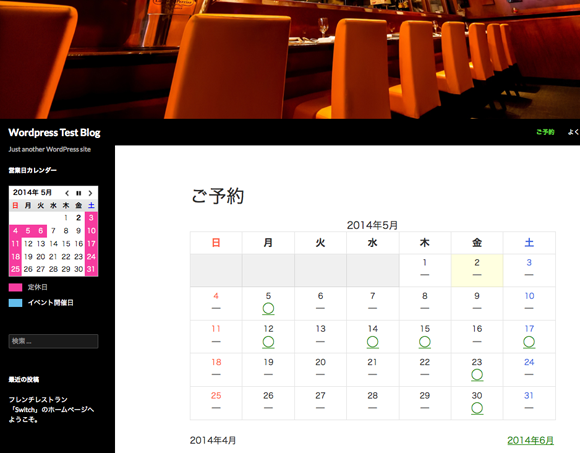Open the Wordpress Test Blog site title

click(x=54, y=132)
